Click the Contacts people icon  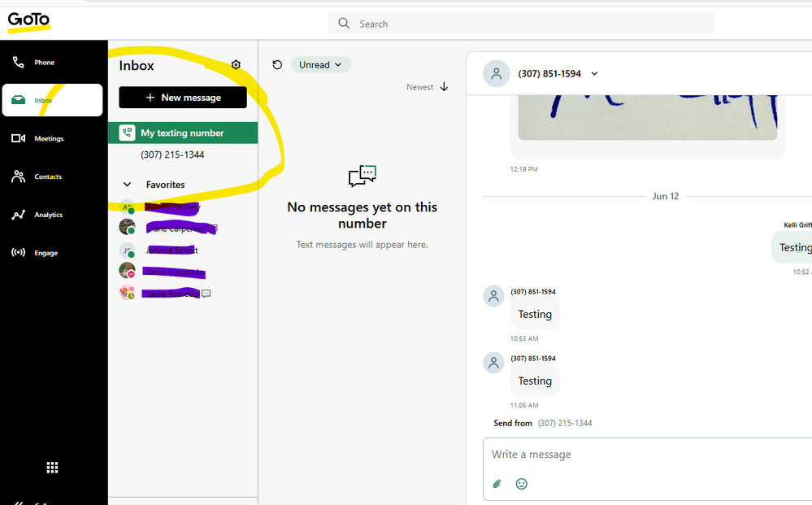tap(18, 176)
